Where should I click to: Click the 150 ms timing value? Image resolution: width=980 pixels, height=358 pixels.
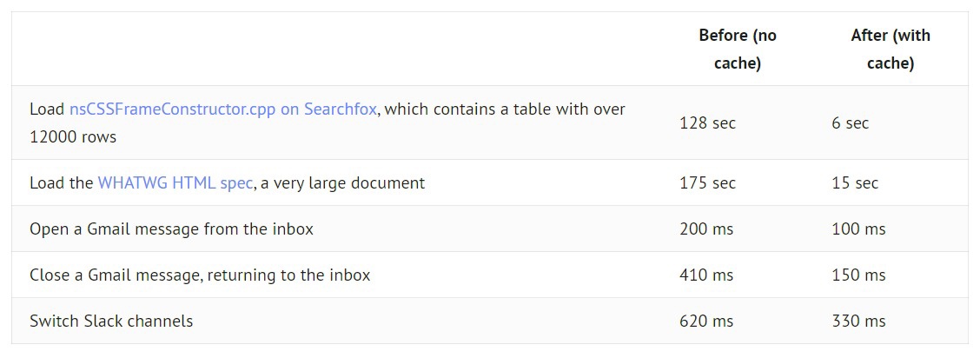click(858, 275)
